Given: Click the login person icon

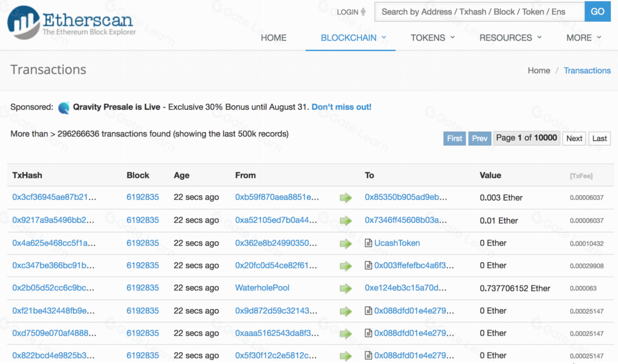Looking at the screenshot, I should click(363, 12).
